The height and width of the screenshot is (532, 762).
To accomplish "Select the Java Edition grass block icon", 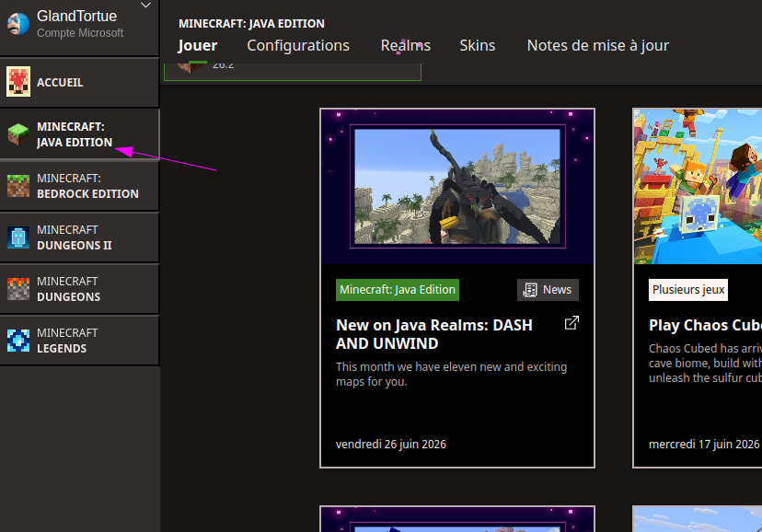I will click(x=18, y=134).
